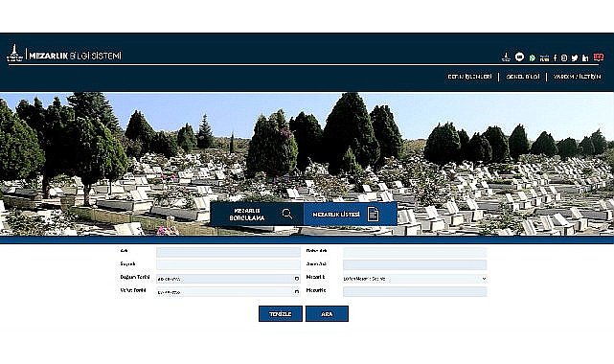This screenshot has height=364, width=614.
Task: Open the Instagram icon in header
Action: coord(564,57)
